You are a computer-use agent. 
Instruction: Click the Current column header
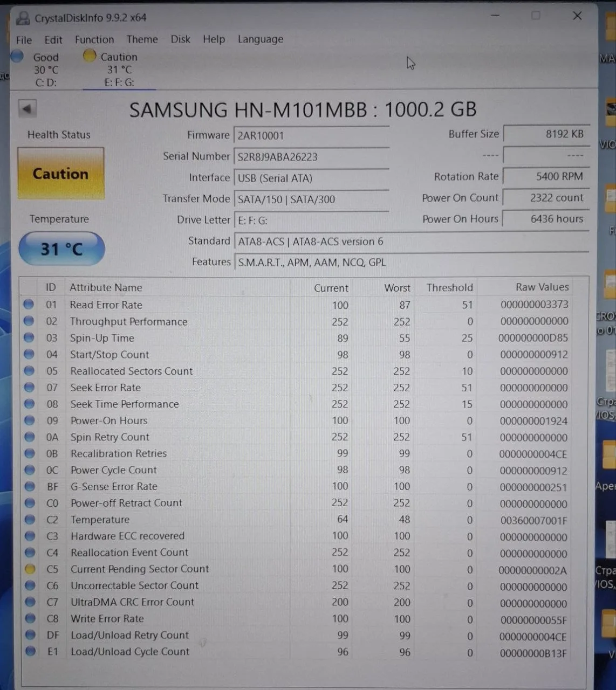tap(331, 288)
